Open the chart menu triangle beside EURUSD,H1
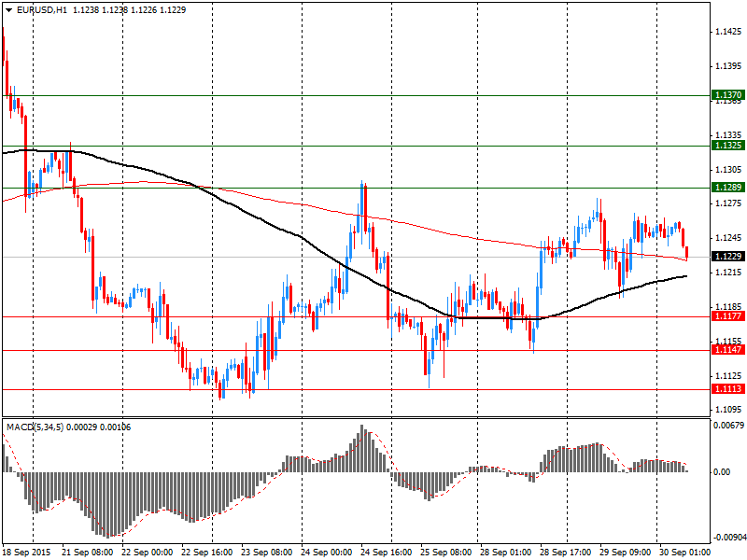The image size is (747, 560). (x=9, y=10)
